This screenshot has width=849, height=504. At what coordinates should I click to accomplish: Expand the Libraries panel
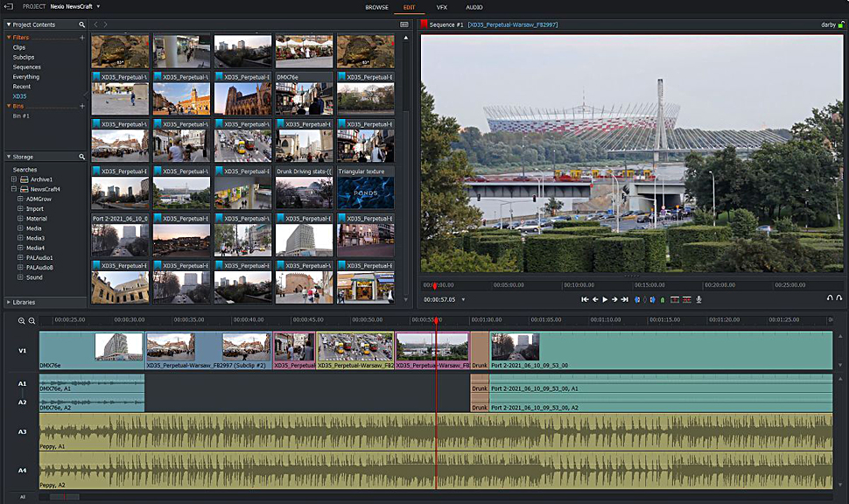click(x=9, y=302)
